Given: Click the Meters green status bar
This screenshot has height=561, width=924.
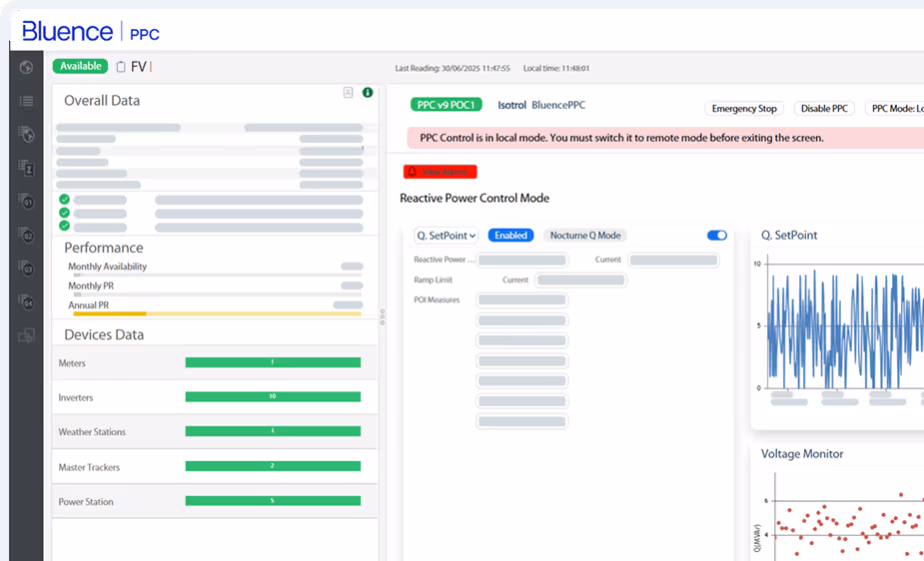Looking at the screenshot, I should click(273, 362).
